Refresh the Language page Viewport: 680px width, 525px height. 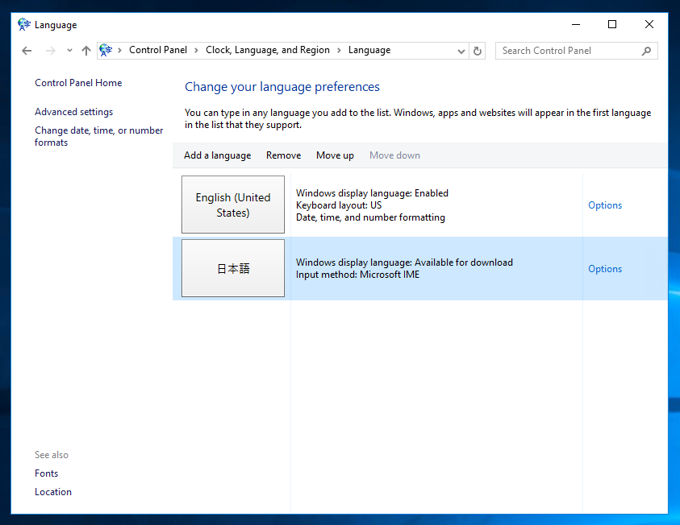[x=477, y=51]
